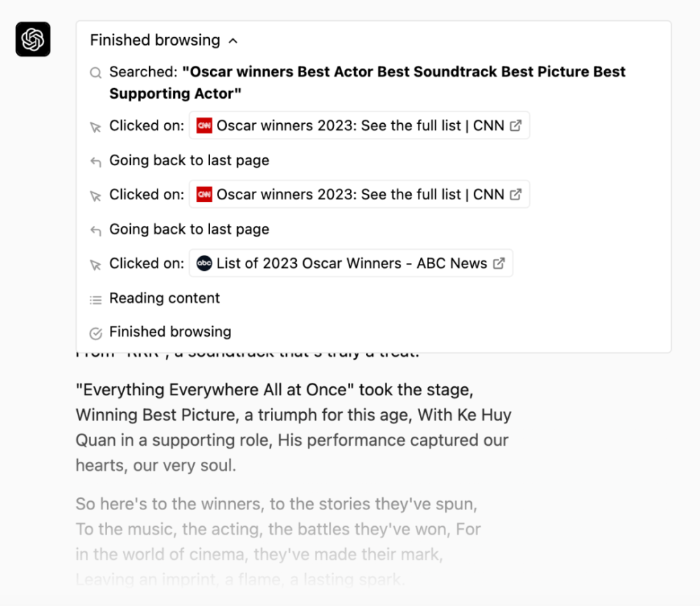The height and width of the screenshot is (606, 700).
Task: Open List of 2023 Oscar Winners ABC link
Action: pyautogui.click(x=351, y=264)
